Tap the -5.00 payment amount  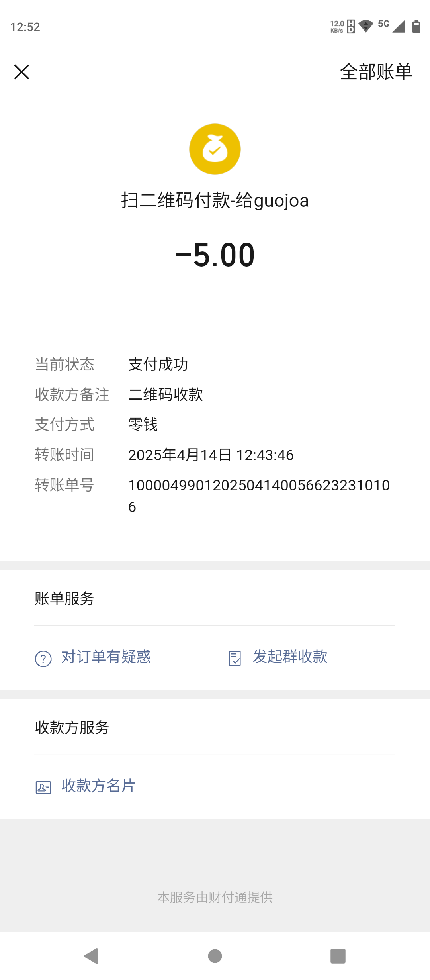(215, 255)
